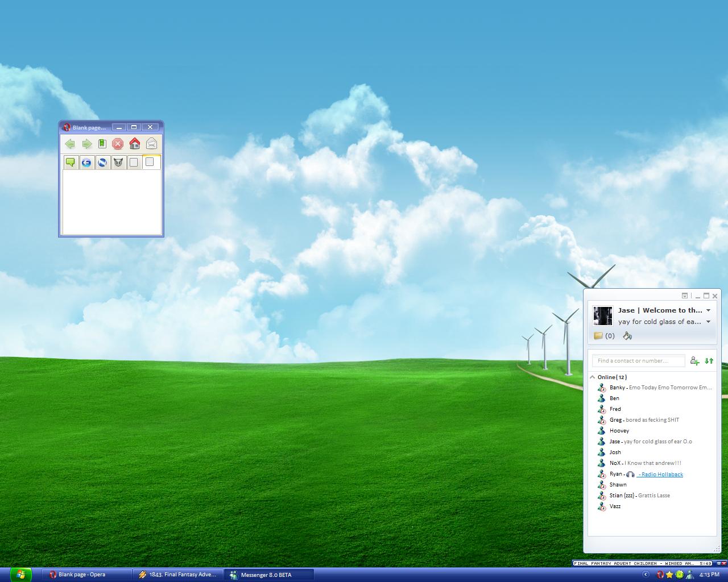The height and width of the screenshot is (582, 728).
Task: Click Jase's display picture in Messenger
Action: (x=602, y=316)
